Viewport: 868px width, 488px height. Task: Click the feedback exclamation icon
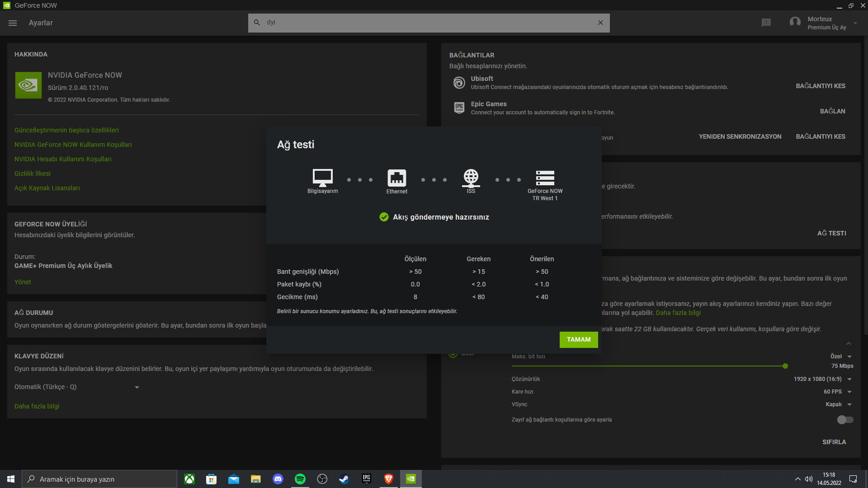(766, 23)
